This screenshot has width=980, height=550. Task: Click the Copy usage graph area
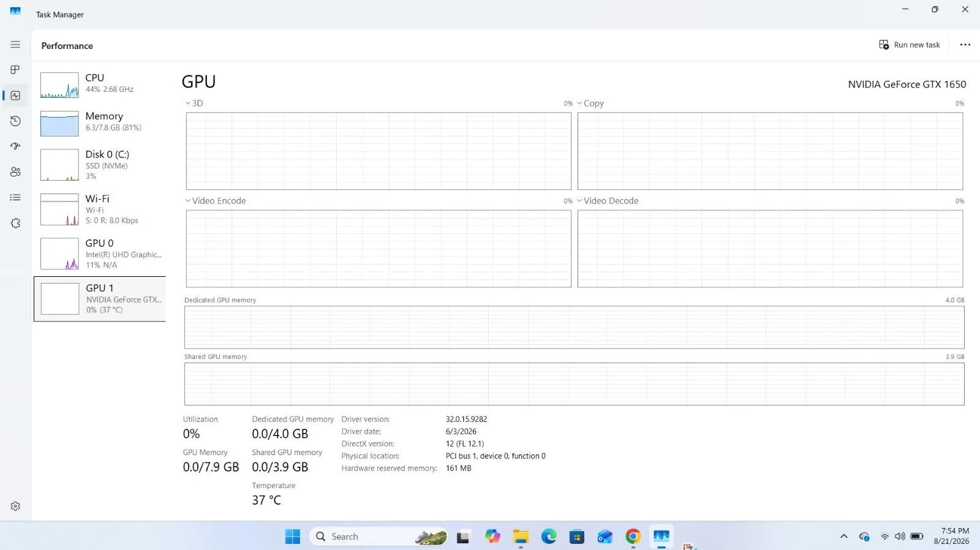(770, 151)
